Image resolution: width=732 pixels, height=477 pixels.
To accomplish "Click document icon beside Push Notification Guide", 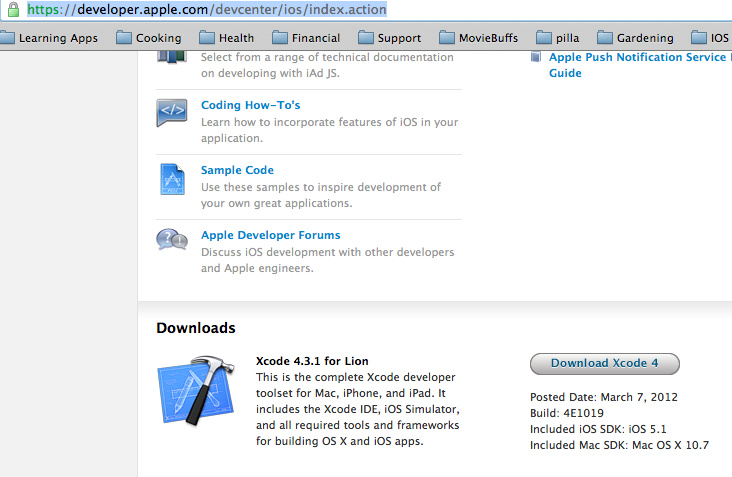I will pyautogui.click(x=538, y=59).
